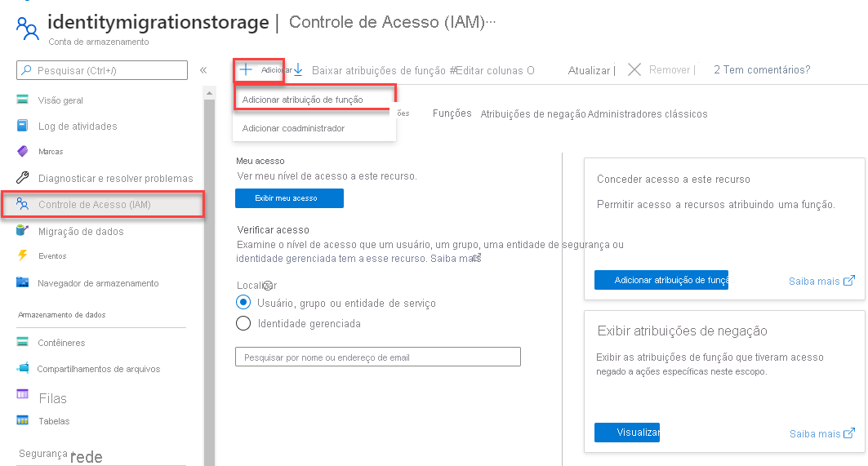Open the Contêineres icon

coord(22,341)
